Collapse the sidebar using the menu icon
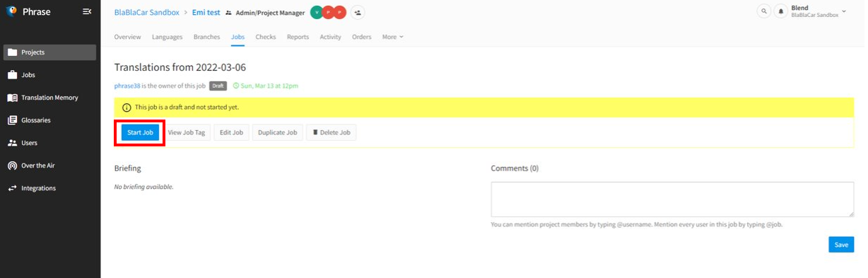868x278 pixels. [87, 11]
